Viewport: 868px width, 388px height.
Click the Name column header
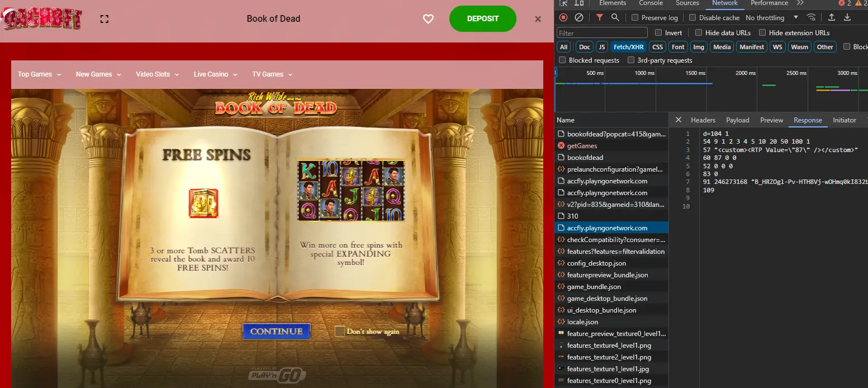(611, 120)
